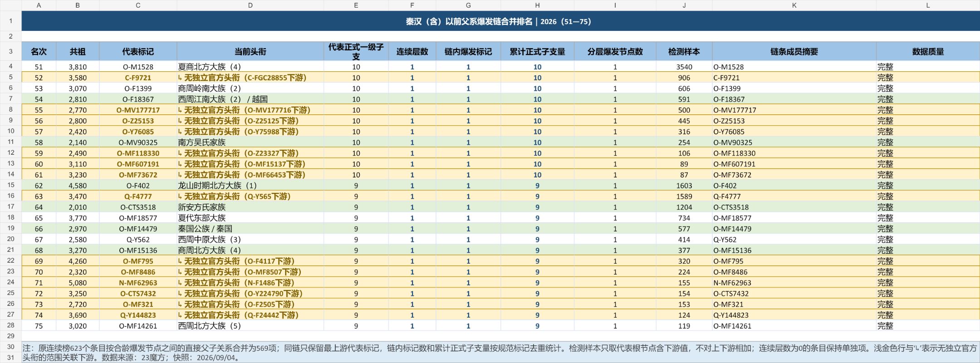Click the 数据质量 column header cell
This screenshot has height=363, width=980.
pos(928,51)
